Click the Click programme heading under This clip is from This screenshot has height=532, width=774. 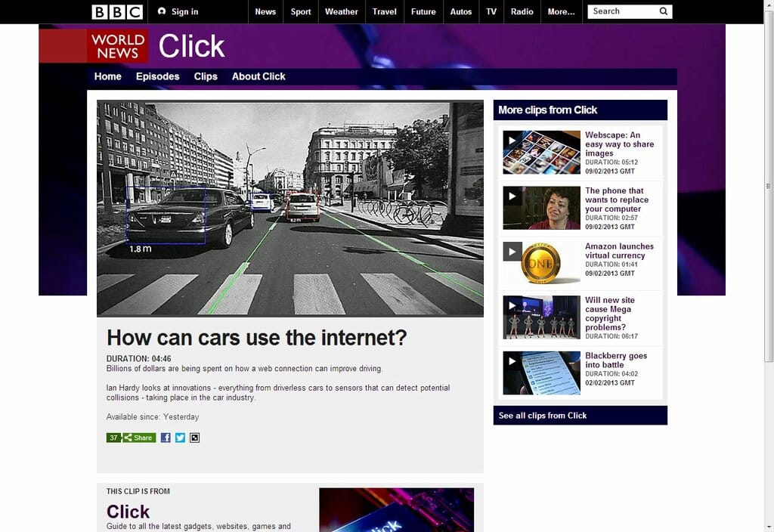tap(128, 512)
